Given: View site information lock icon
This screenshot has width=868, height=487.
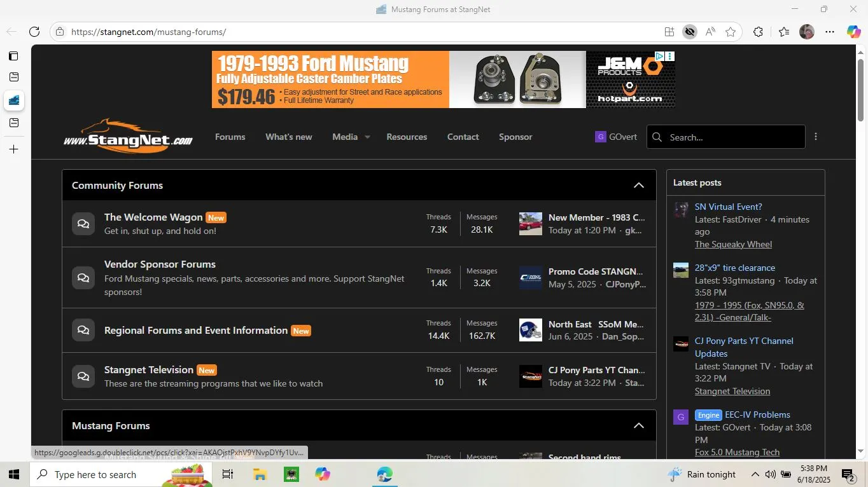Looking at the screenshot, I should (x=59, y=32).
